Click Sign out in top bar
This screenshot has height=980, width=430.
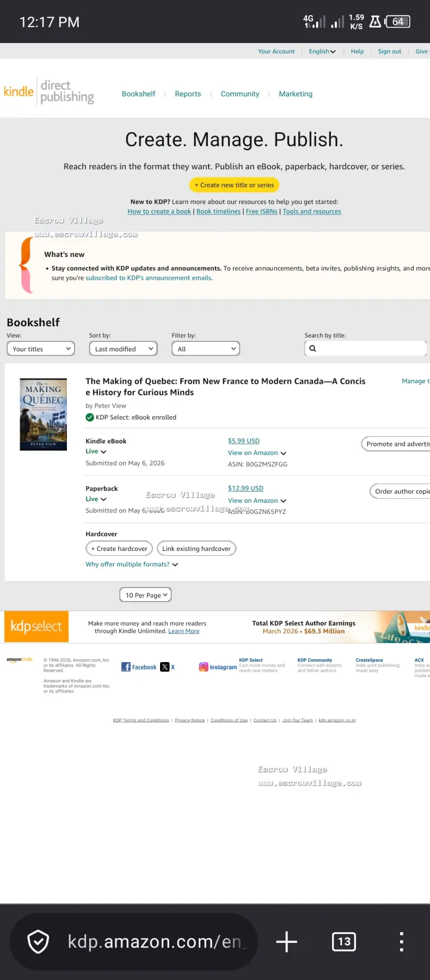[x=390, y=51]
